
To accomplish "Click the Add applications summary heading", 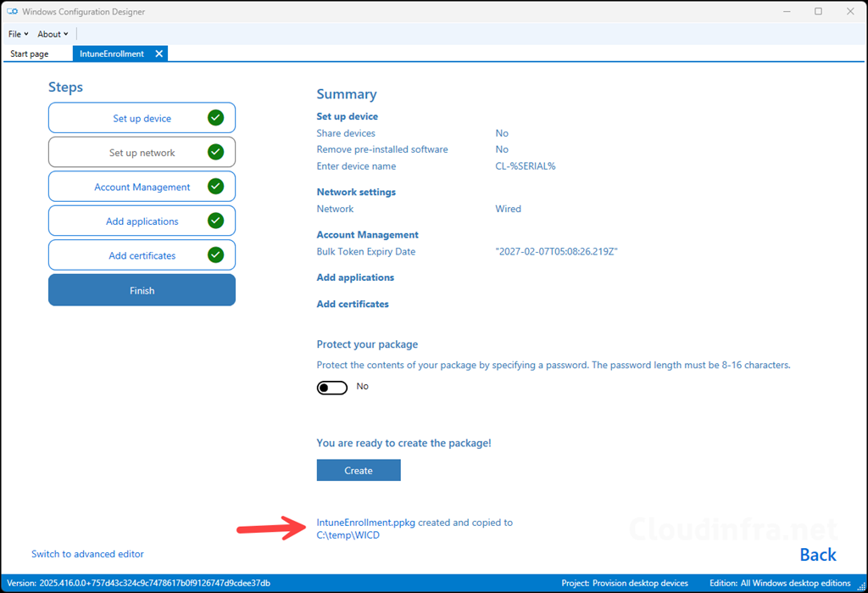I will coord(355,277).
